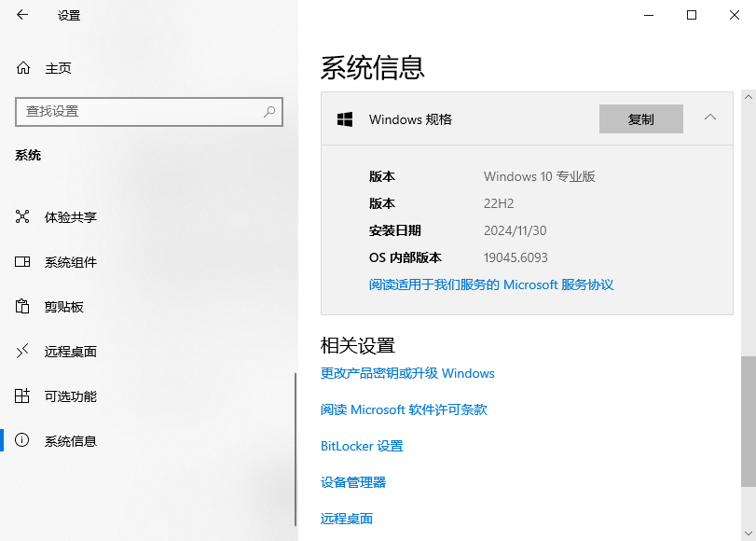Select the 体验共享 sidebar icon
The height and width of the screenshot is (541, 756).
[x=22, y=216]
